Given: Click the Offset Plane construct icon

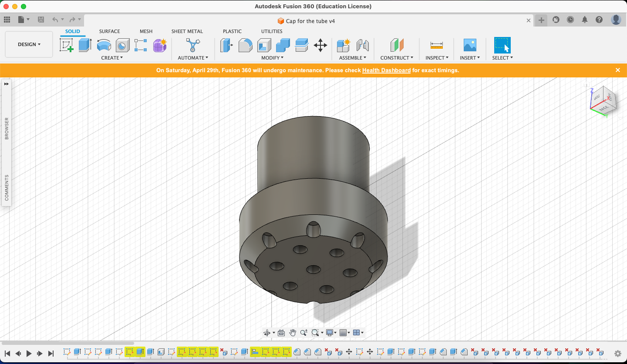Looking at the screenshot, I should (397, 45).
